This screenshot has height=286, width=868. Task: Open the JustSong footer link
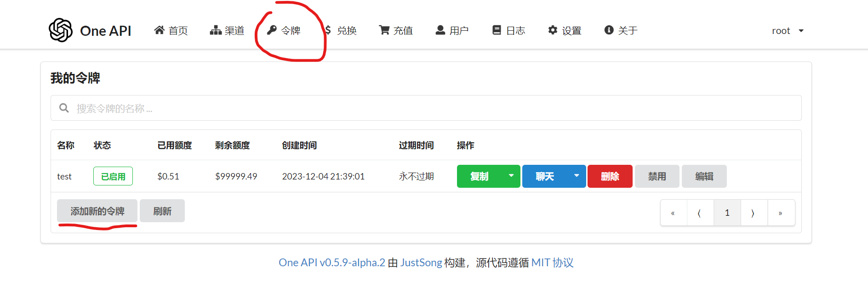coord(421,263)
